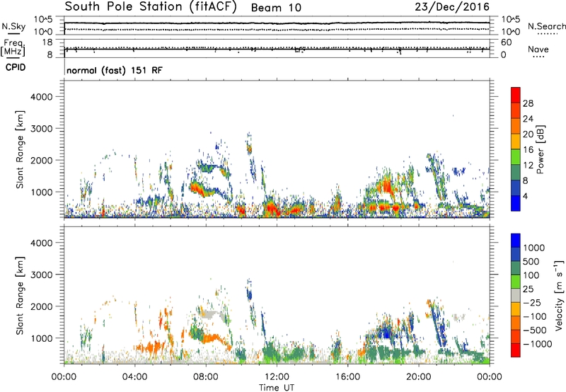Click the 18 tick on frequency axis
This screenshot has height=392, width=566.
click(x=47, y=42)
